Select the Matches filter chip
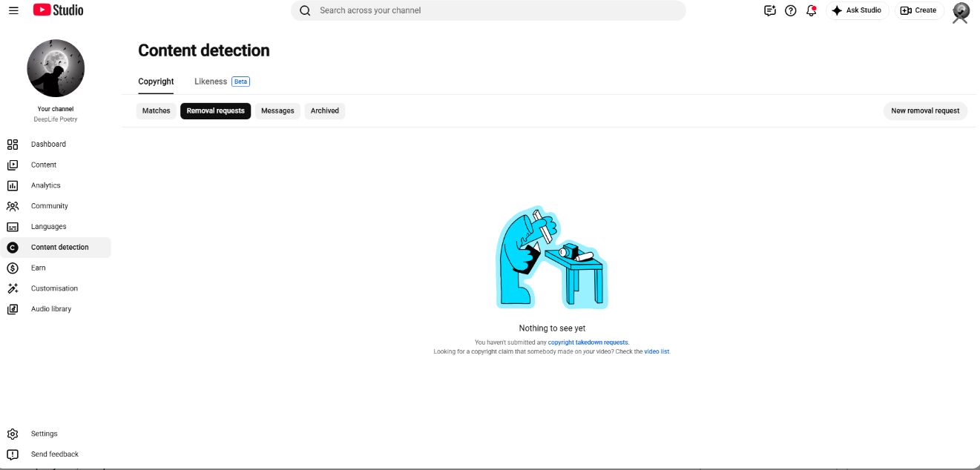This screenshot has width=980, height=470. [x=157, y=111]
